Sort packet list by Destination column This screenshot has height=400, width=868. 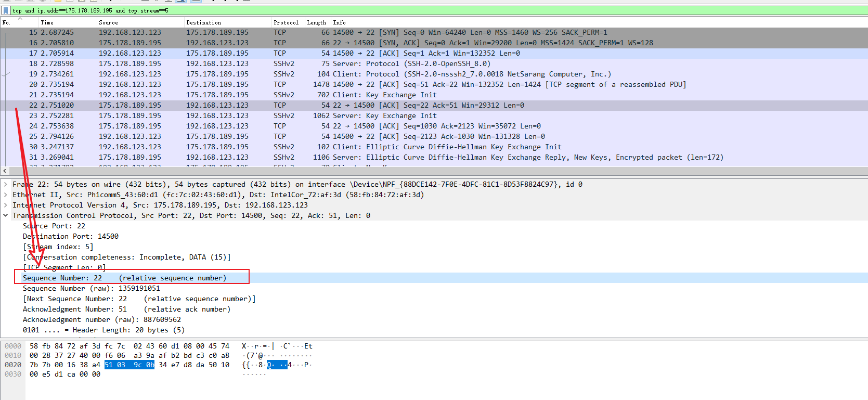tap(227, 22)
